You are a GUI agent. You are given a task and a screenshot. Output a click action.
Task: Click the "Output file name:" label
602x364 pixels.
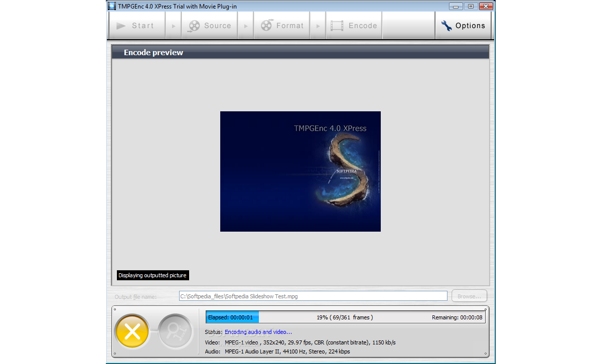click(x=135, y=297)
